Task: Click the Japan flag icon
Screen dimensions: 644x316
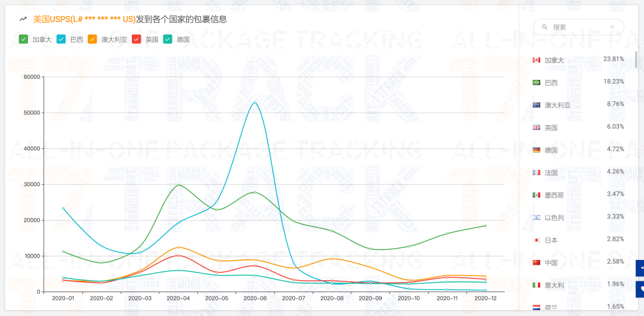Action: point(537,240)
